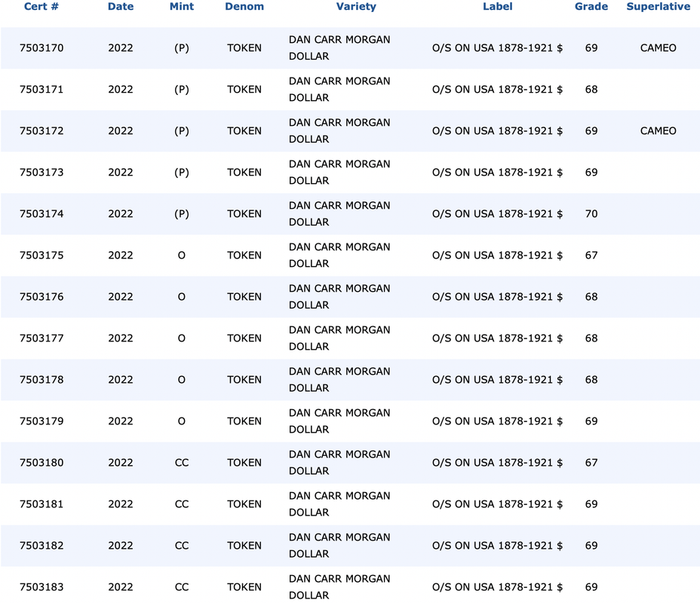Screen dimensions: 700x603
Task: Click grade 69 in row 7503173
Action: (591, 172)
